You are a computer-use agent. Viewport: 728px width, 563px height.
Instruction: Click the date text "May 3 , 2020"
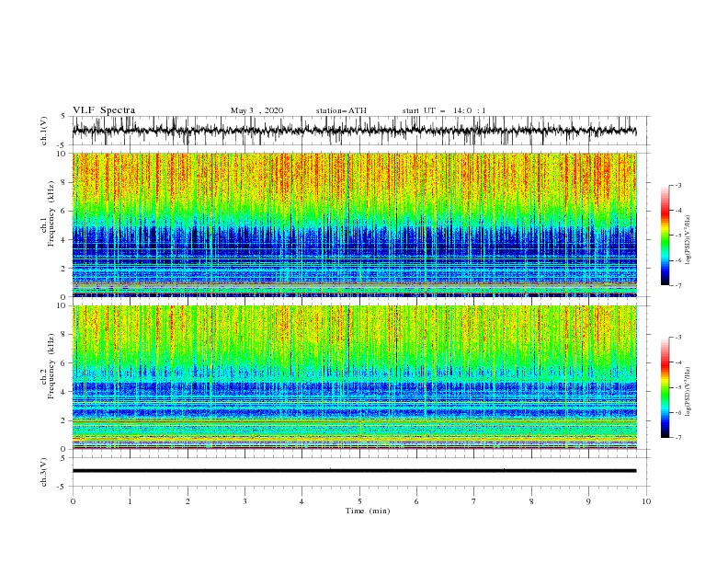[x=256, y=110]
